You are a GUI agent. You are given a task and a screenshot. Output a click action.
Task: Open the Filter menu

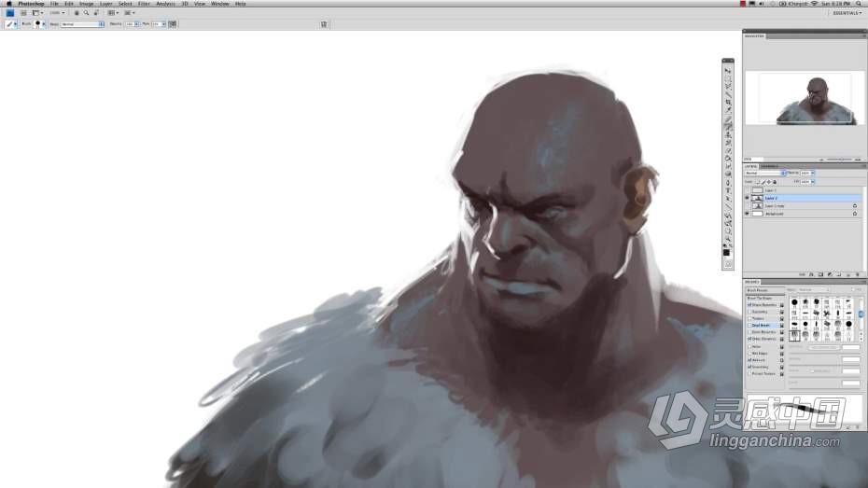tap(144, 4)
